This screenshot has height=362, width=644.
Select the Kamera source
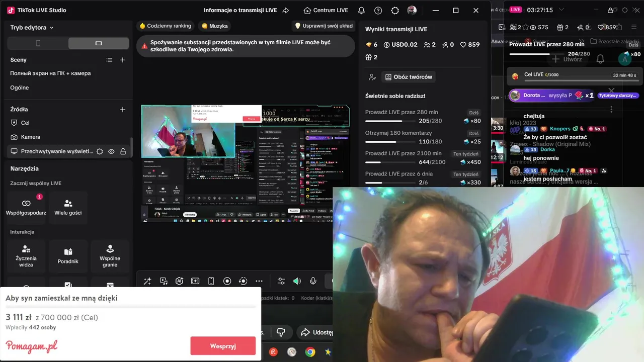click(x=69, y=137)
